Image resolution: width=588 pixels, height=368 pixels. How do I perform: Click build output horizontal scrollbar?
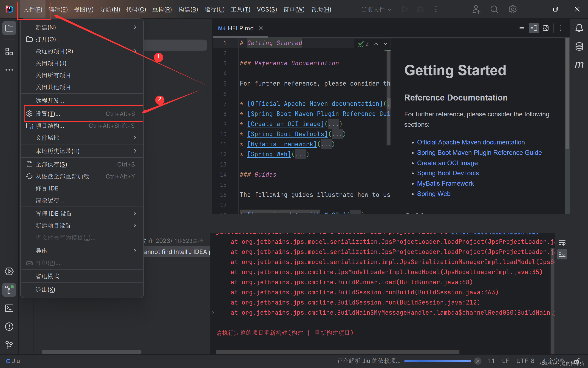(x=338, y=352)
